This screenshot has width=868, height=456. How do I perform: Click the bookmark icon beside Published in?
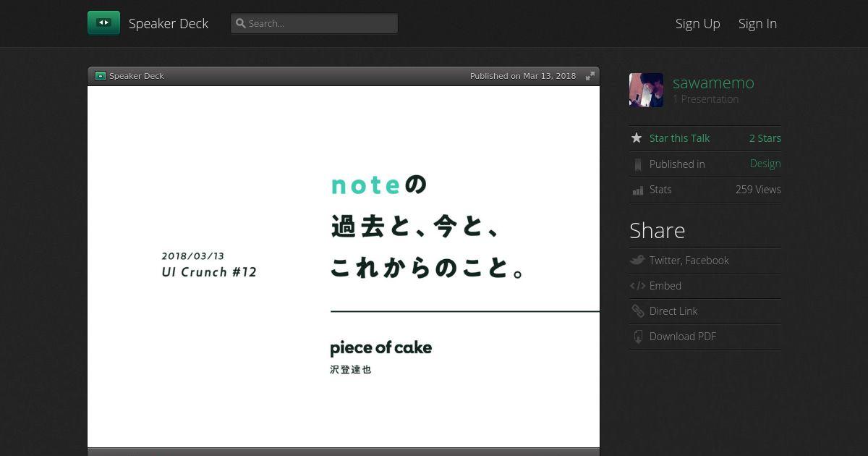click(637, 164)
